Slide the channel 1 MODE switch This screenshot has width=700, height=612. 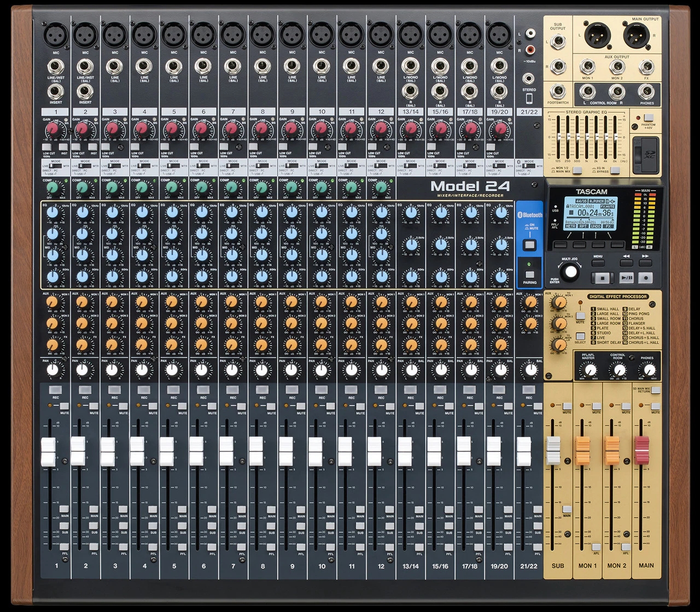(x=56, y=165)
